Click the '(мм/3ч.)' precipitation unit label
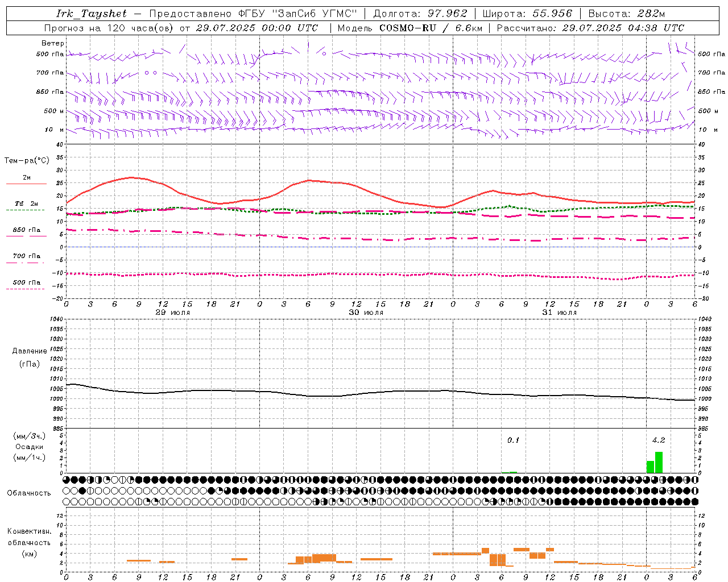This screenshot has height=582, width=728. [30, 436]
